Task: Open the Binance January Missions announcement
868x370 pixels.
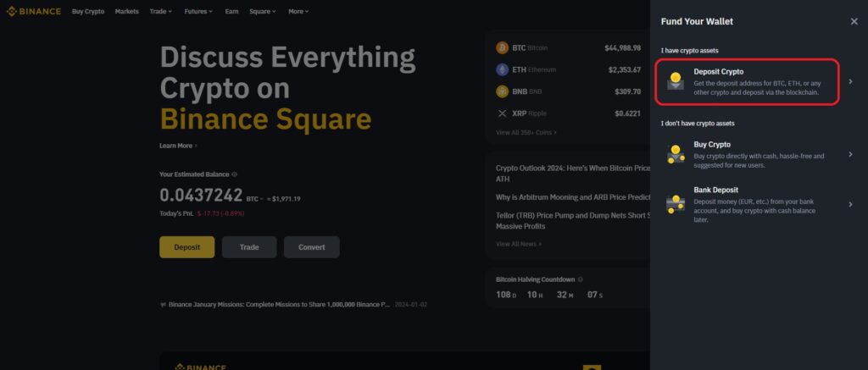Action: [x=279, y=305]
